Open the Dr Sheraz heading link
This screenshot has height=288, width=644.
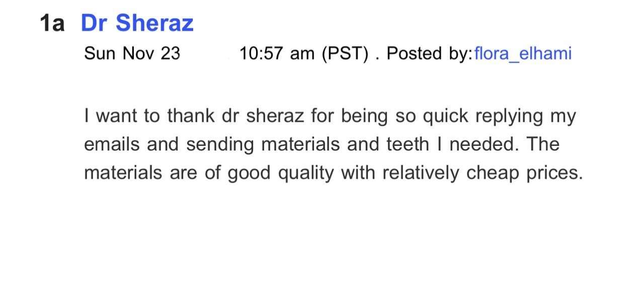click(x=137, y=23)
